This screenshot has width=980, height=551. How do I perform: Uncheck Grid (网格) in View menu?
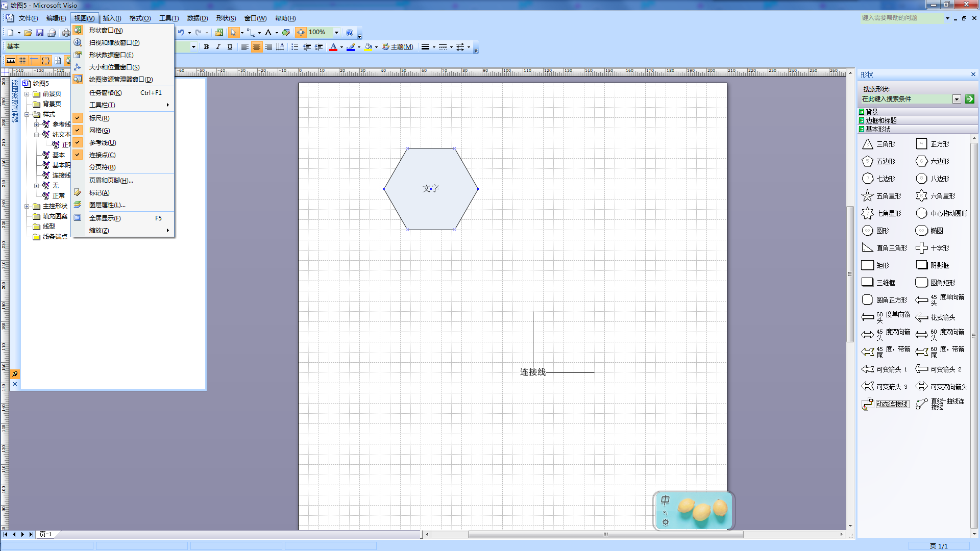123,130
